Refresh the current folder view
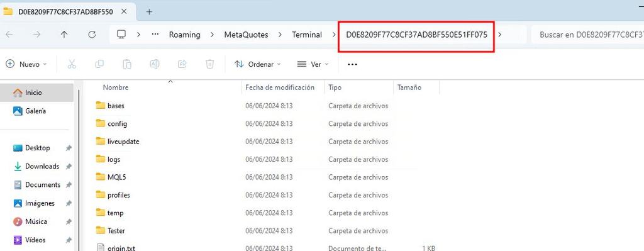Screen dimensions: 644x251 coord(92,35)
